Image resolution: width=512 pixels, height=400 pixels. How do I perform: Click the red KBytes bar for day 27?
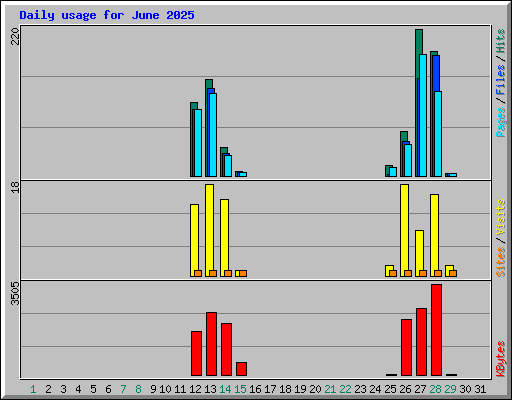pyautogui.click(x=421, y=342)
